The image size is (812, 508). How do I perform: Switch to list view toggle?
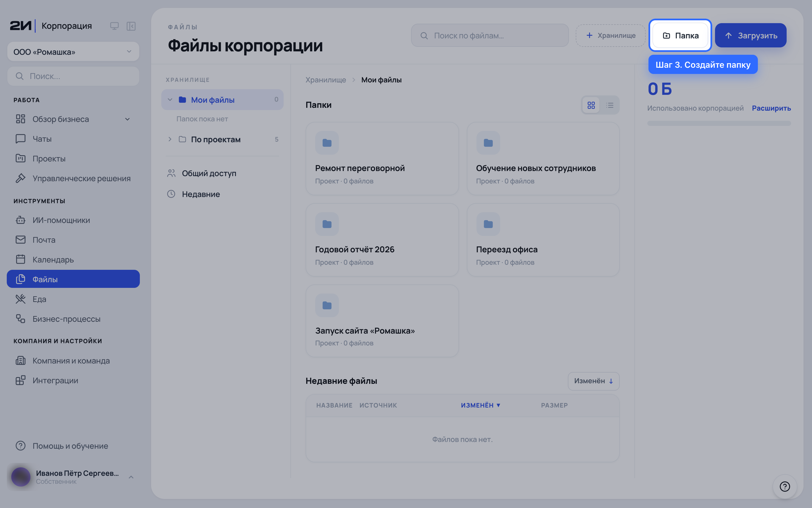610,105
